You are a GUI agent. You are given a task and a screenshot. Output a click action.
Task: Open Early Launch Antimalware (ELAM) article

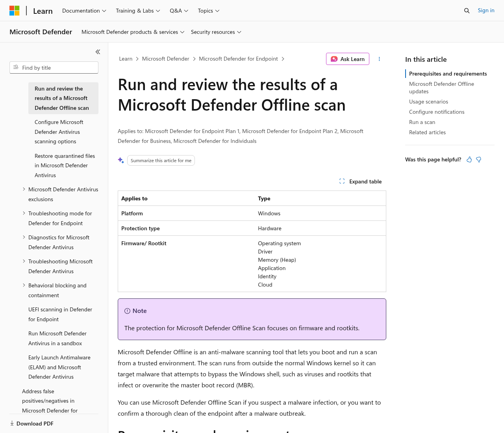(59, 367)
